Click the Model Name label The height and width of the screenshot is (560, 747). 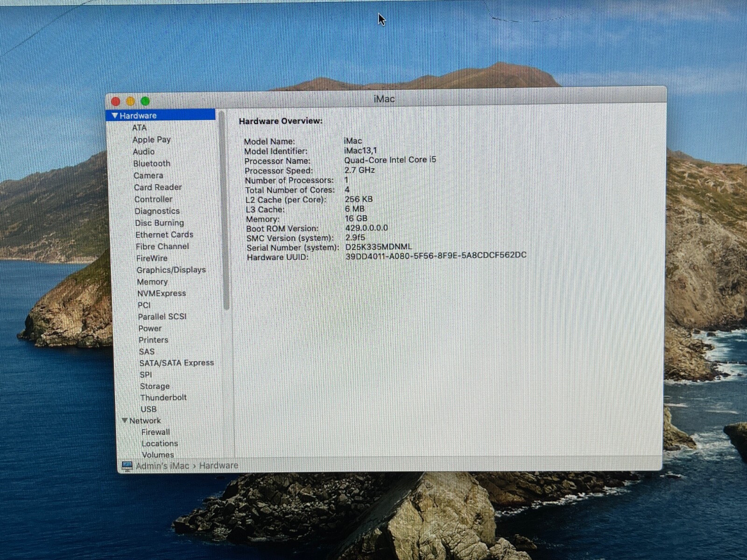pos(269,141)
